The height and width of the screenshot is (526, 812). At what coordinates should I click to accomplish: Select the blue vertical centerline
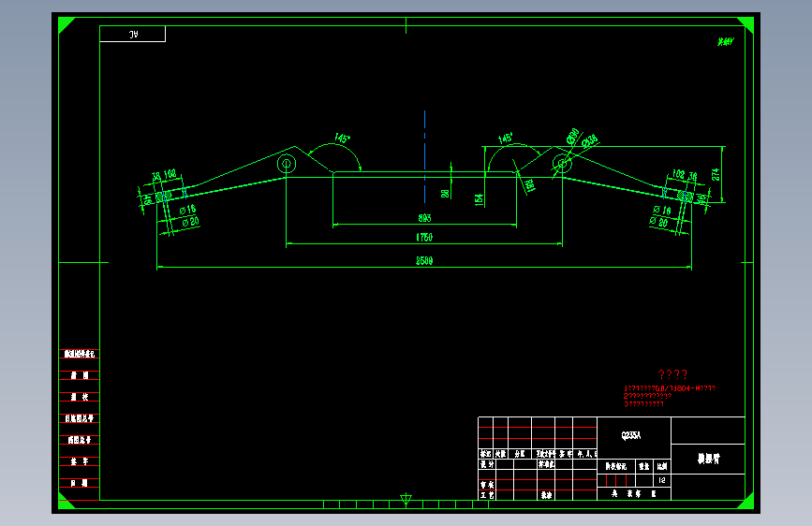[424, 156]
